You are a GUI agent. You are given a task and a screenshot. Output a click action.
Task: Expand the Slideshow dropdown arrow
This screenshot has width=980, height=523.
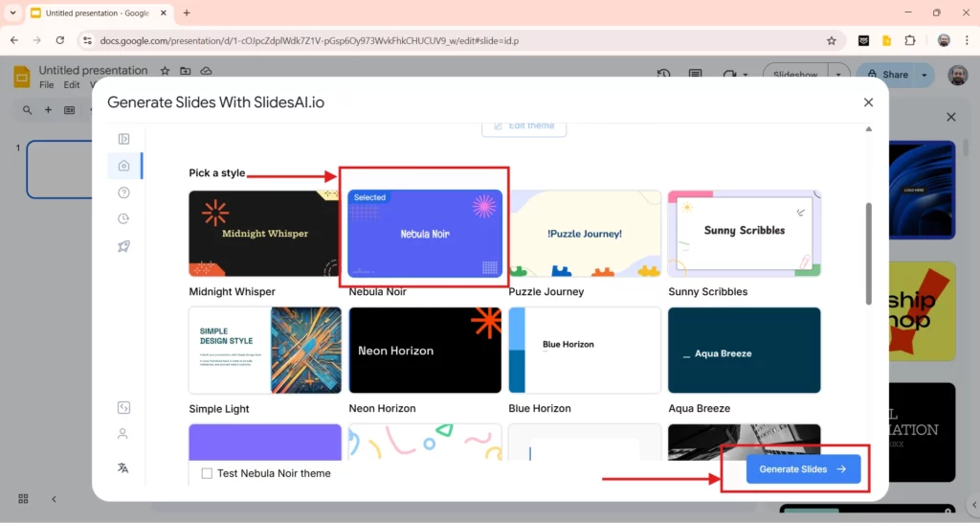point(838,75)
